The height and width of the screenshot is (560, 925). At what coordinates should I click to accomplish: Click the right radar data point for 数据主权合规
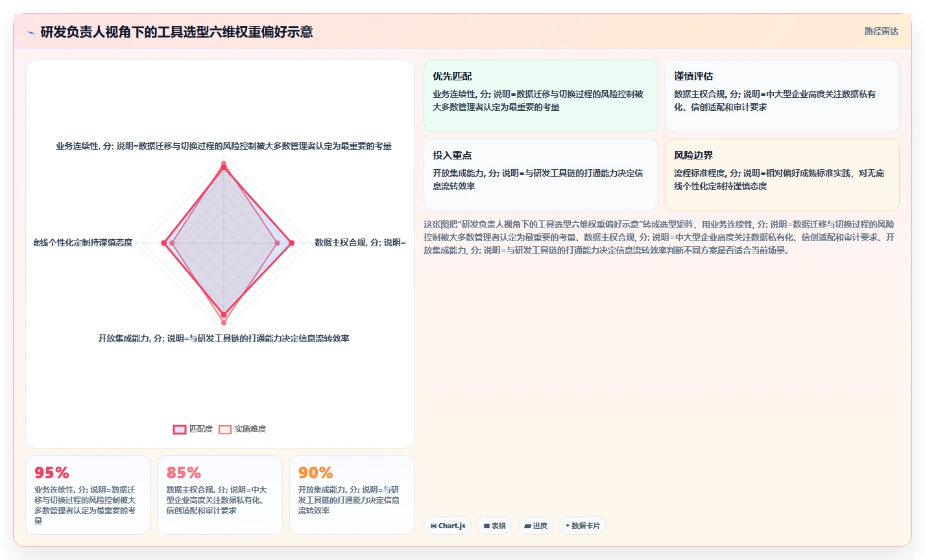[x=291, y=243]
